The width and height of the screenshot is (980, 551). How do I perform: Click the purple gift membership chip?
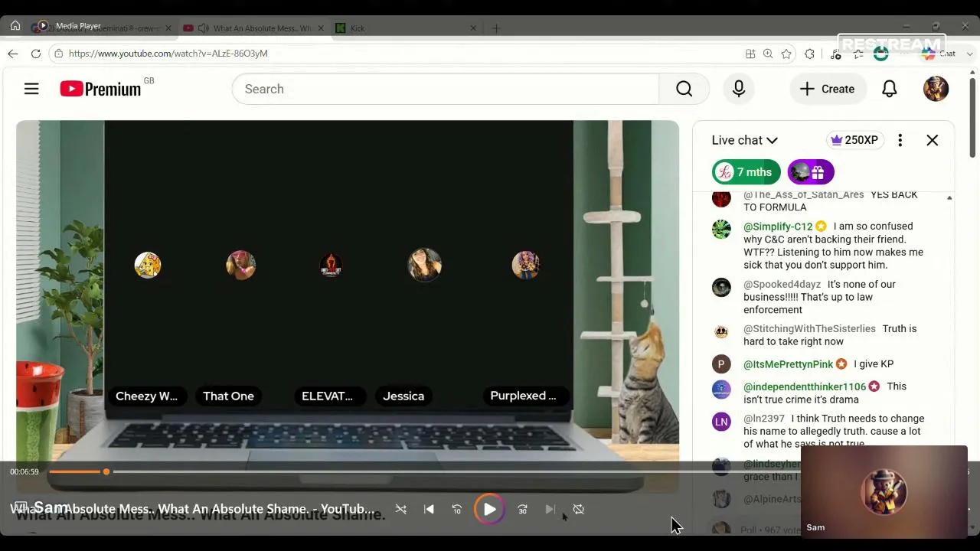click(811, 172)
